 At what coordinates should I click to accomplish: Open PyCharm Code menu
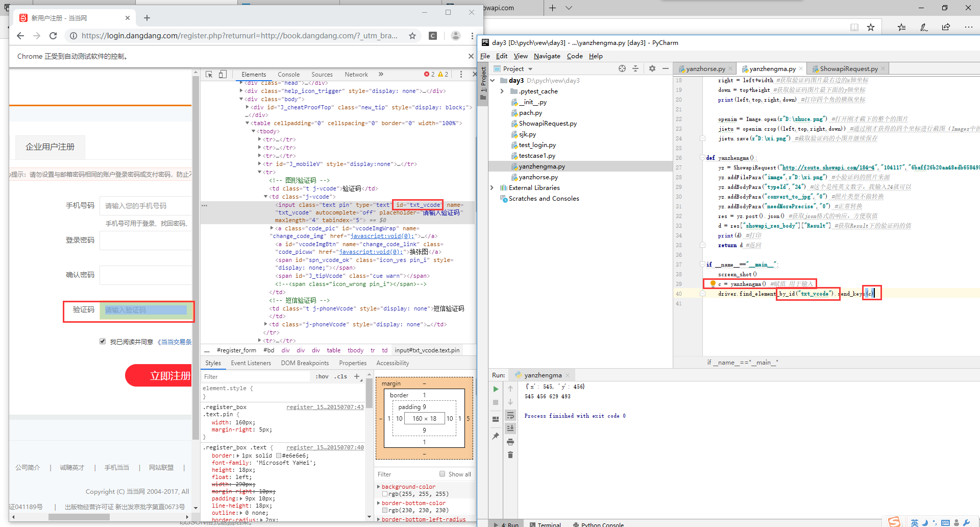(575, 56)
